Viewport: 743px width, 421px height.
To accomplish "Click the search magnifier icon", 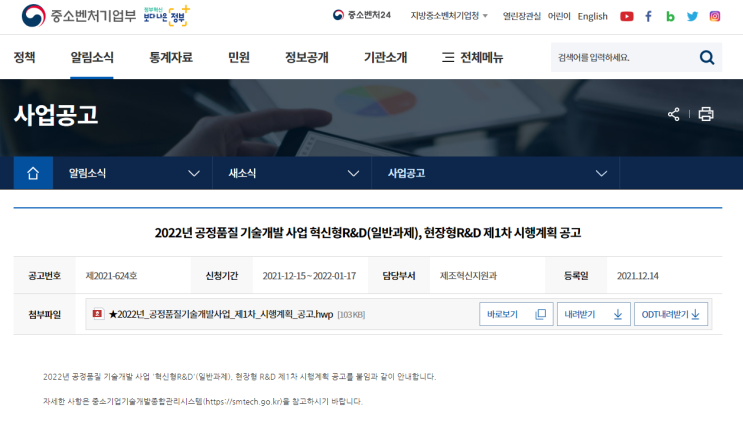I will coord(707,57).
